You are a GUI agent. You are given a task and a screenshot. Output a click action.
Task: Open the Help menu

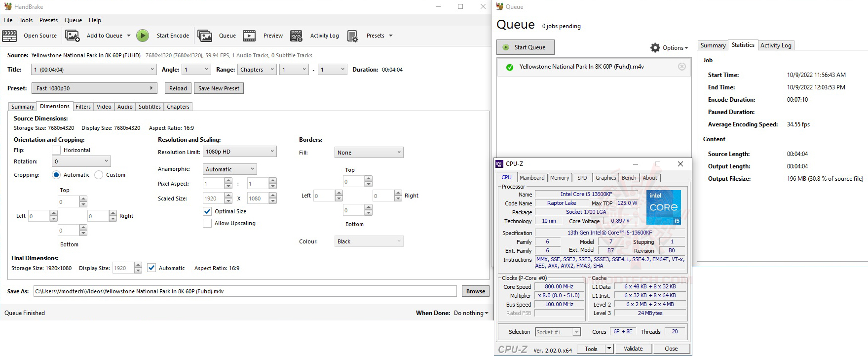point(95,20)
